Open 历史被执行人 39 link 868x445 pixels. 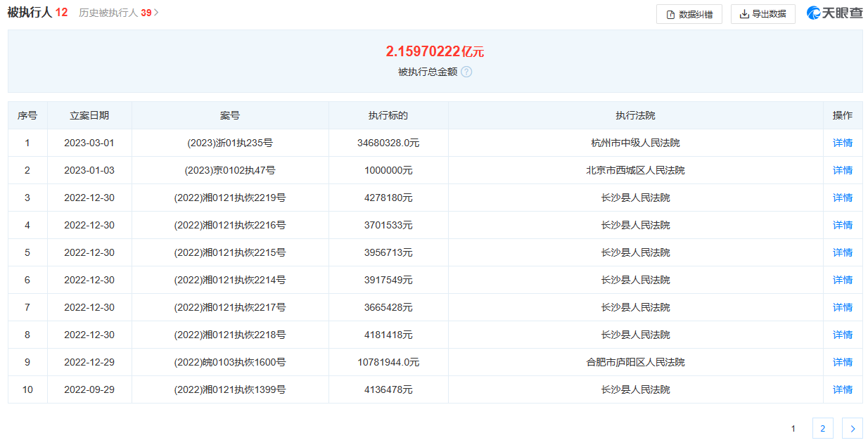[x=119, y=13]
